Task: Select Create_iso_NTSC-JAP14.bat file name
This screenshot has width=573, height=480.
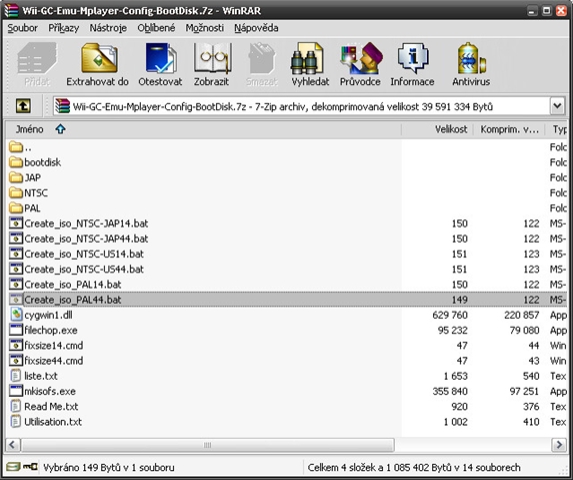Action: pos(86,223)
